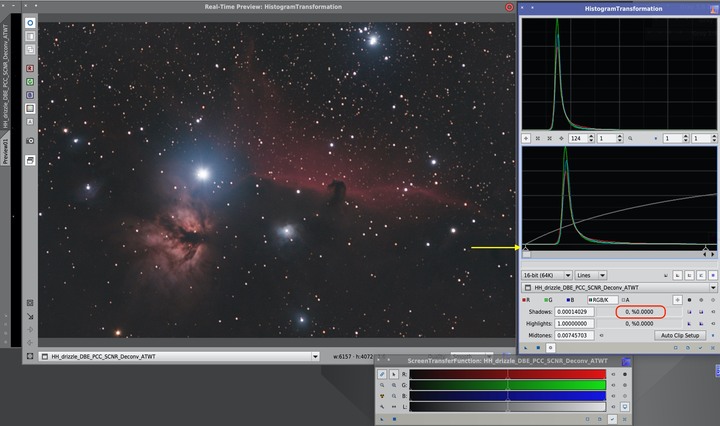The width and height of the screenshot is (720, 426).
Task: Click the new instance triangle in HistogramTransformation
Action: (526, 348)
